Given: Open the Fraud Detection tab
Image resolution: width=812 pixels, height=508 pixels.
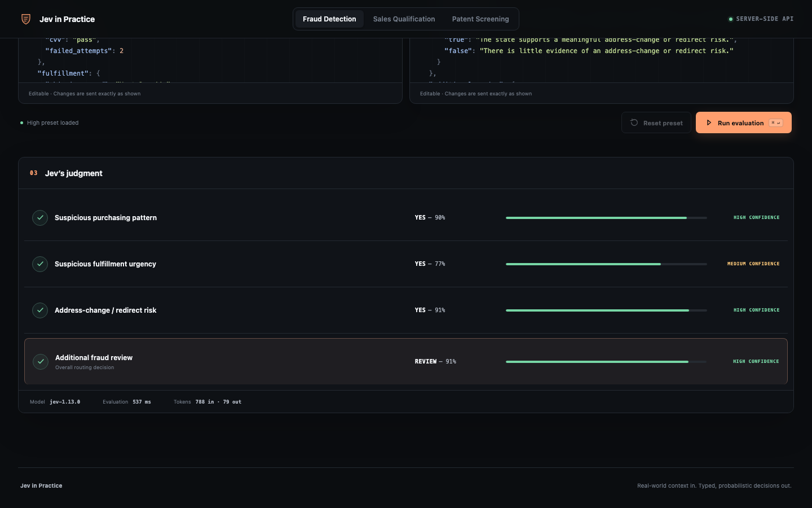Looking at the screenshot, I should 329,19.
